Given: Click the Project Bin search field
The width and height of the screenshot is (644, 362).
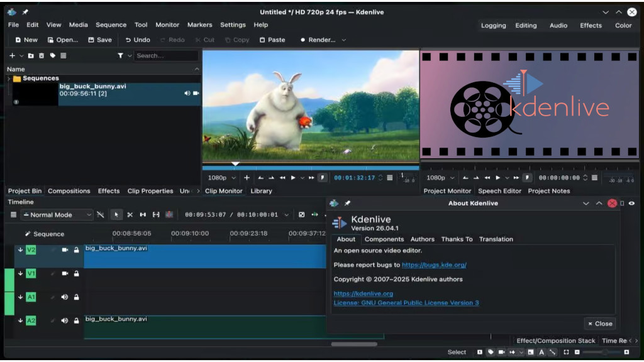Looking at the screenshot, I should pyautogui.click(x=166, y=55).
